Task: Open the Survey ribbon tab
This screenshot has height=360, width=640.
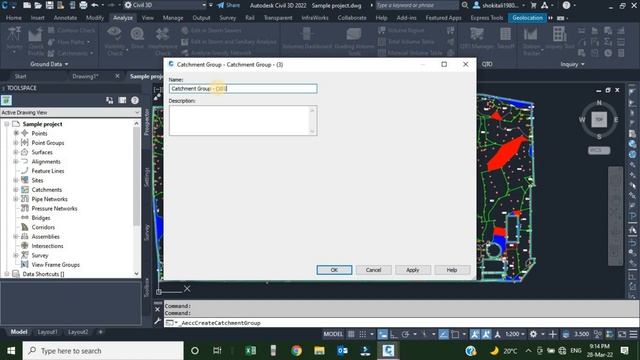Action: coord(228,18)
